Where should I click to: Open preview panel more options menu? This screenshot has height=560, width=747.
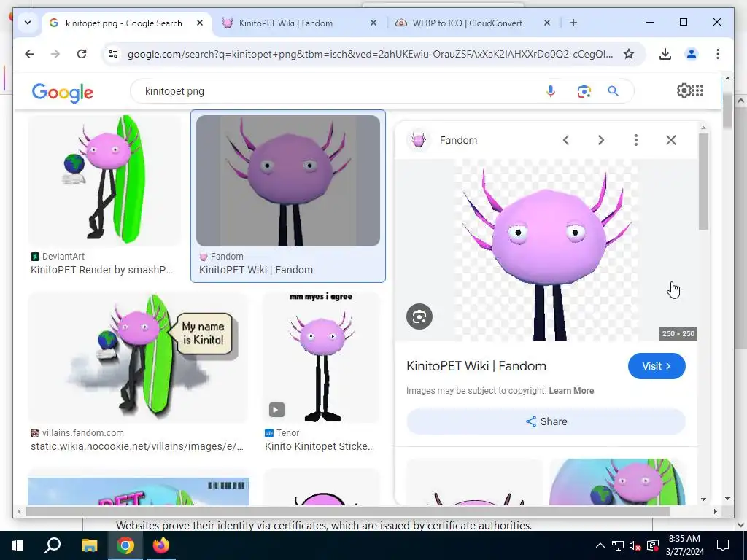(x=636, y=140)
